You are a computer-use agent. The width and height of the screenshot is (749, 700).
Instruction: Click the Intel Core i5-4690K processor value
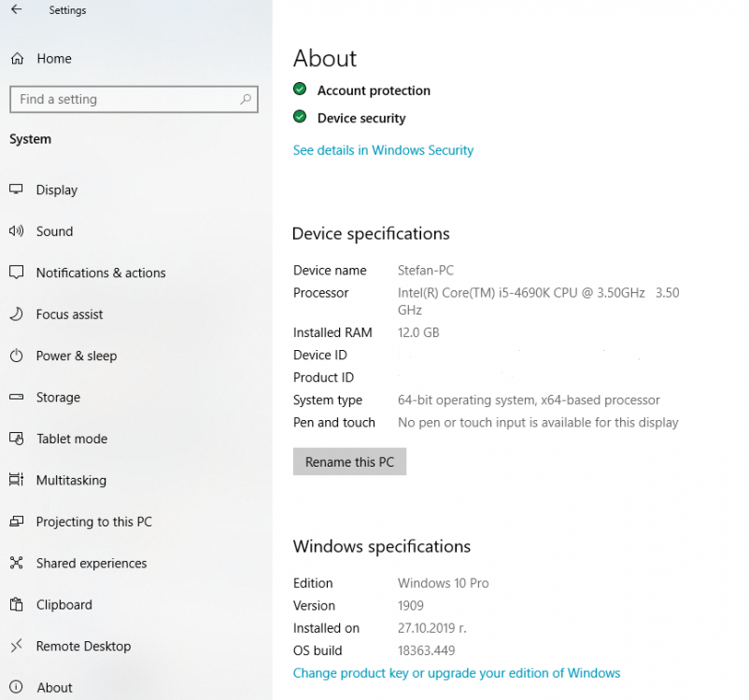(538, 301)
